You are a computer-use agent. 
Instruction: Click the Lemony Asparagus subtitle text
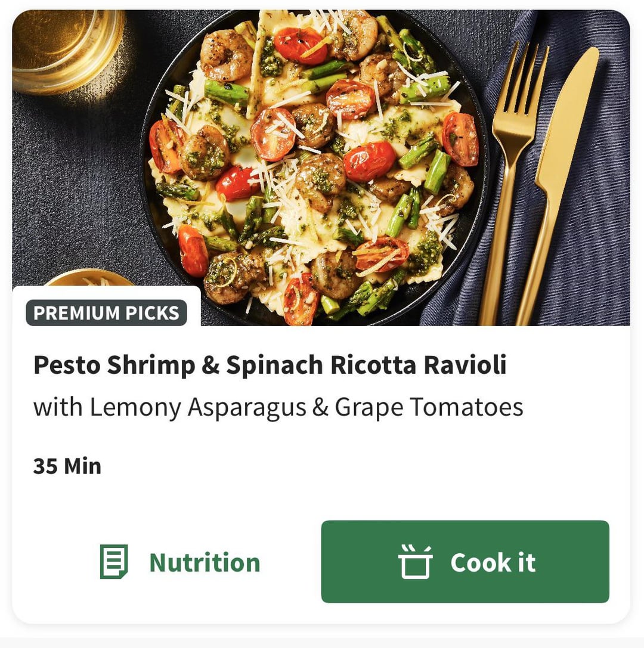(278, 407)
